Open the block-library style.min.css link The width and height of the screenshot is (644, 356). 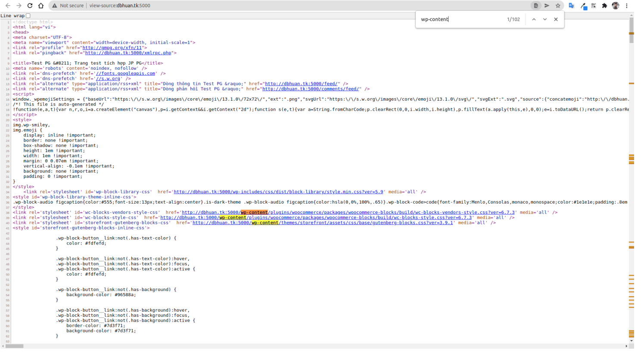[278, 192]
